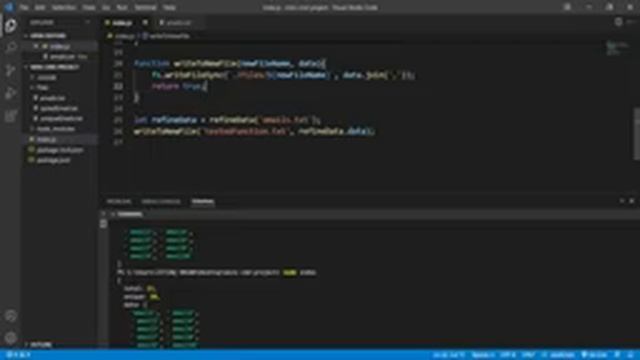This screenshot has height=360, width=640.
Task: Select emails.txt in Open Editors
Action: tap(62, 57)
